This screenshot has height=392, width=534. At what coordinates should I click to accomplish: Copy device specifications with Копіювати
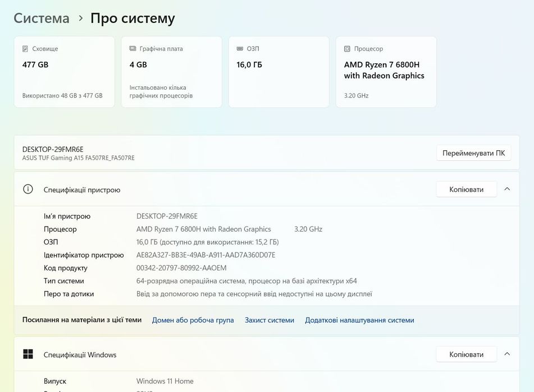(x=466, y=190)
